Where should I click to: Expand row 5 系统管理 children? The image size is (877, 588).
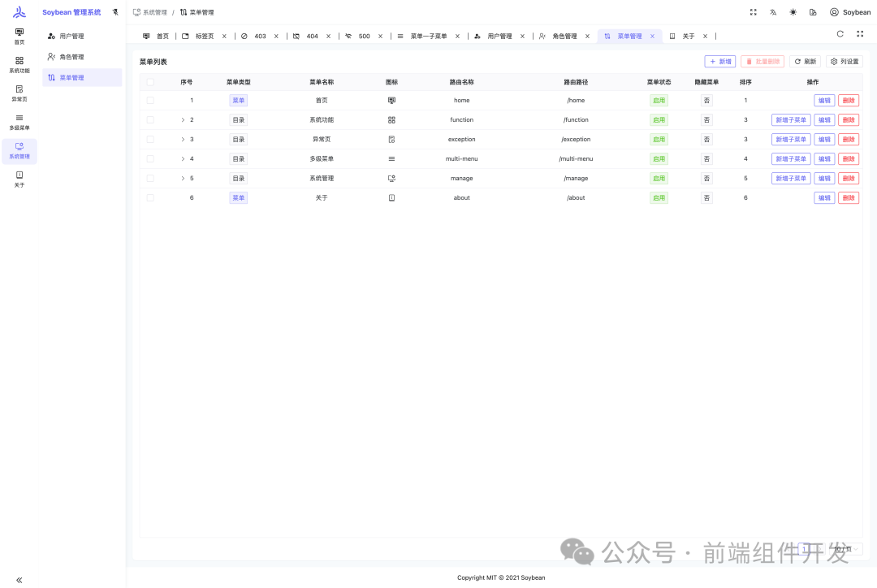pos(183,179)
